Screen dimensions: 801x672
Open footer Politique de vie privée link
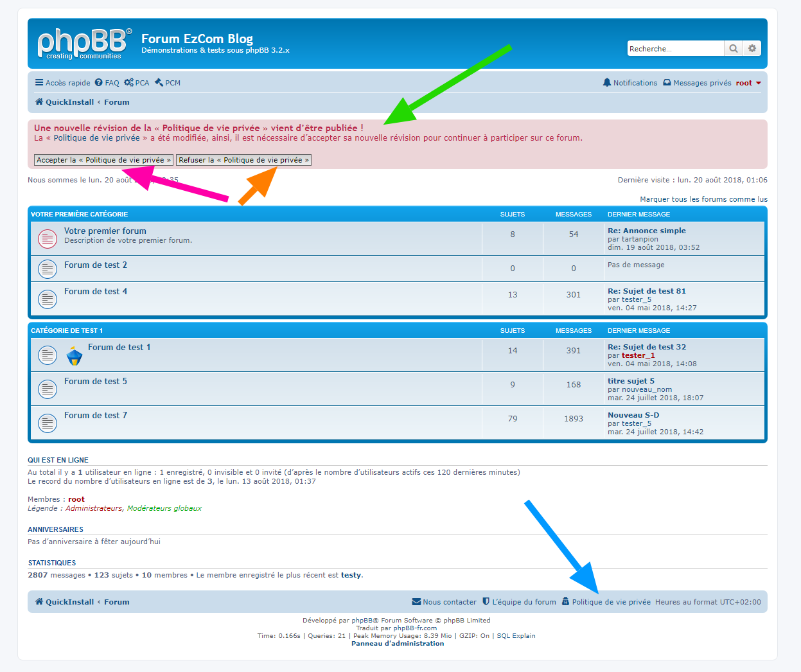click(x=611, y=602)
